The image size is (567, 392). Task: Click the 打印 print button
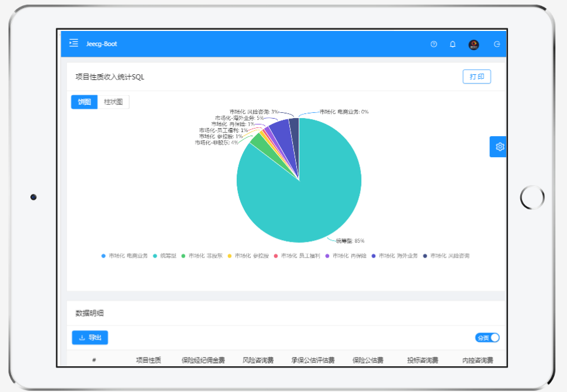tap(476, 77)
